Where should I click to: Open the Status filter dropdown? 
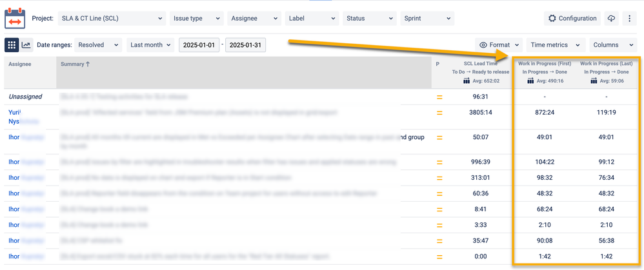370,19
